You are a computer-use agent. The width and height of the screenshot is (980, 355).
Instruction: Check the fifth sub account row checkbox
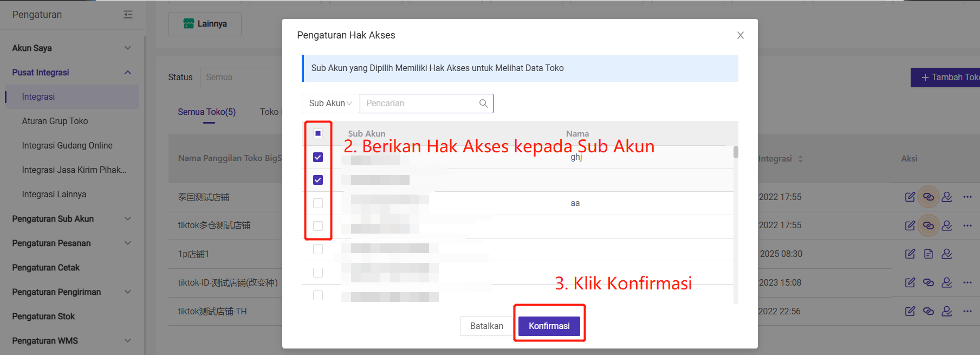(x=318, y=249)
